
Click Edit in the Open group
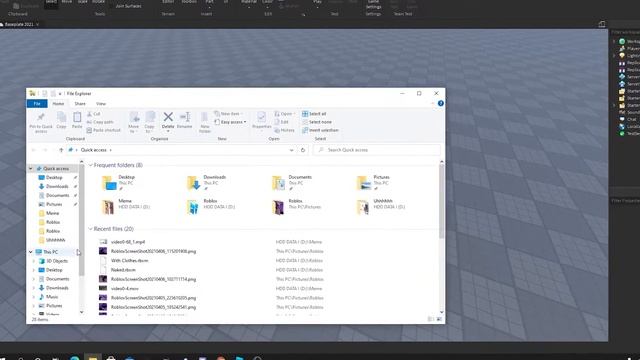point(282,122)
